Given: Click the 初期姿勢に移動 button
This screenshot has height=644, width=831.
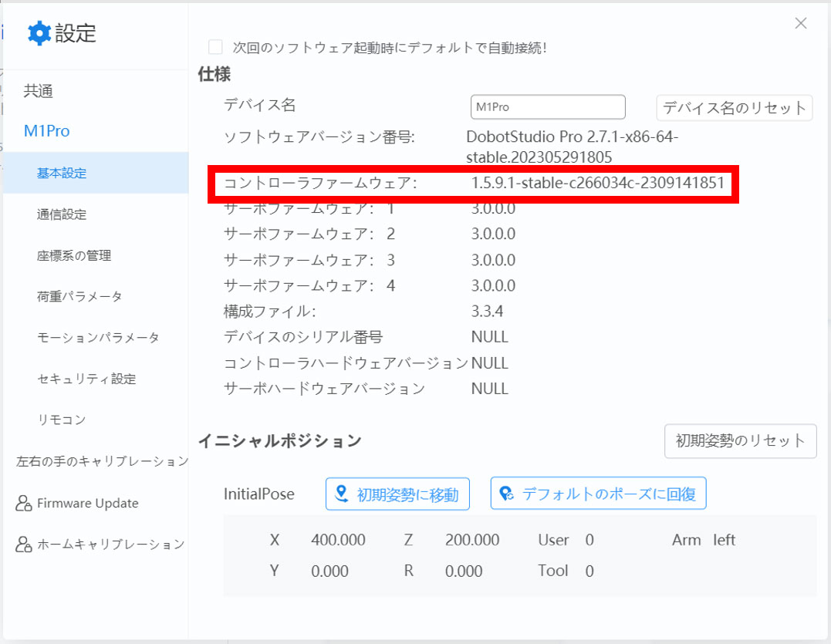Looking at the screenshot, I should [x=397, y=494].
